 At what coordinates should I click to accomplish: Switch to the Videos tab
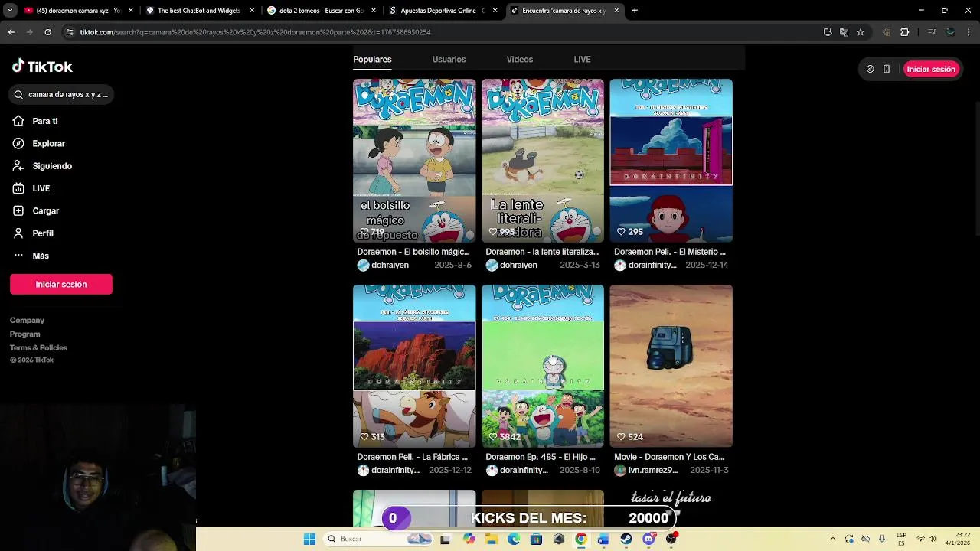point(519,59)
